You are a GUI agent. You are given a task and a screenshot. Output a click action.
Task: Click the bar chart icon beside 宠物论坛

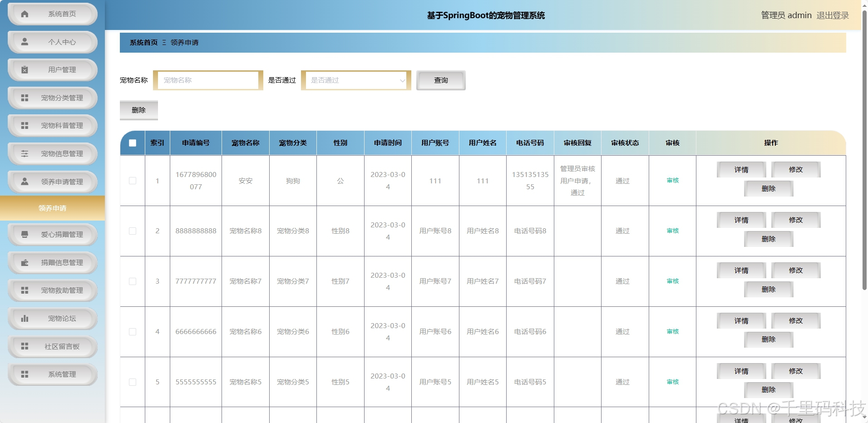[x=25, y=319]
